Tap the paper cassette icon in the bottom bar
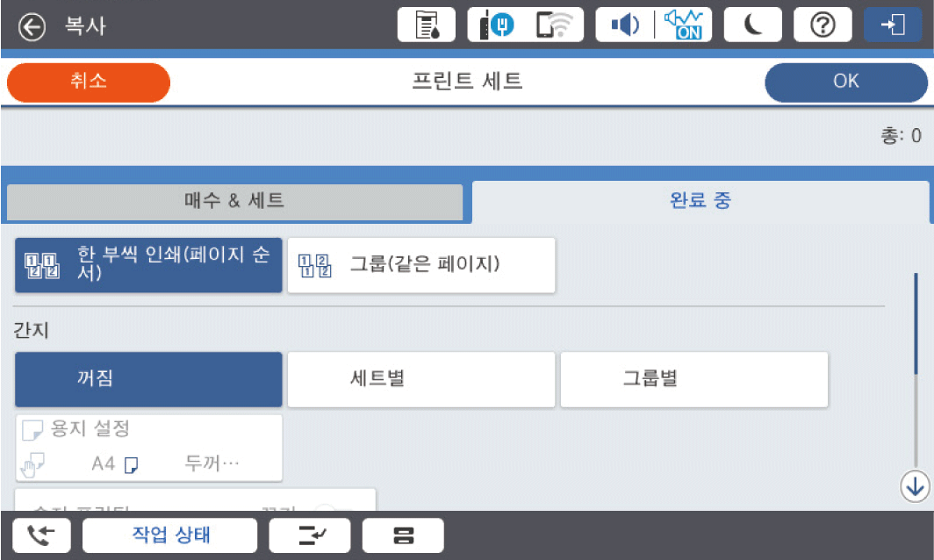Screen dimensions: 934x560 403,535
